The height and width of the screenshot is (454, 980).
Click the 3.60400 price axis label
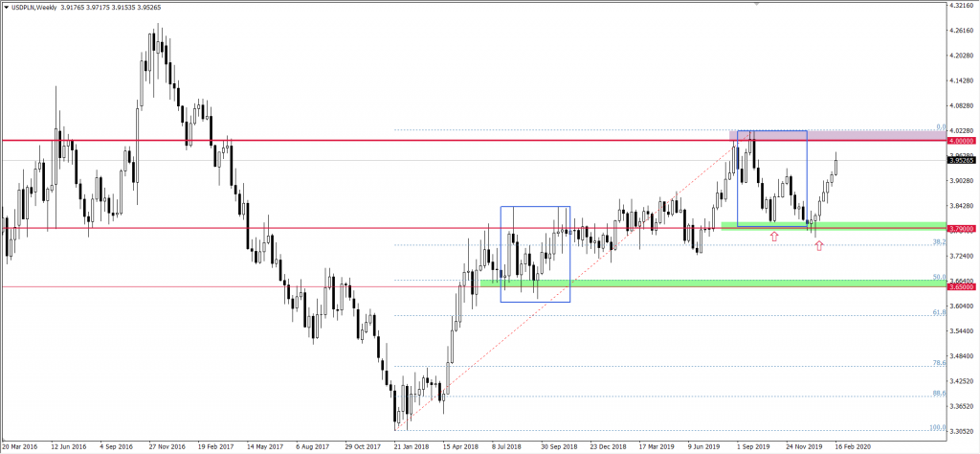961,306
